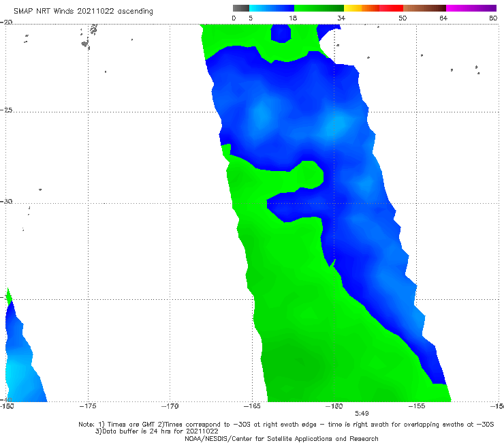The height and width of the screenshot is (443, 504).
Task: Click the magenta-purple colorbar segment above 64
Action: [471, 8]
